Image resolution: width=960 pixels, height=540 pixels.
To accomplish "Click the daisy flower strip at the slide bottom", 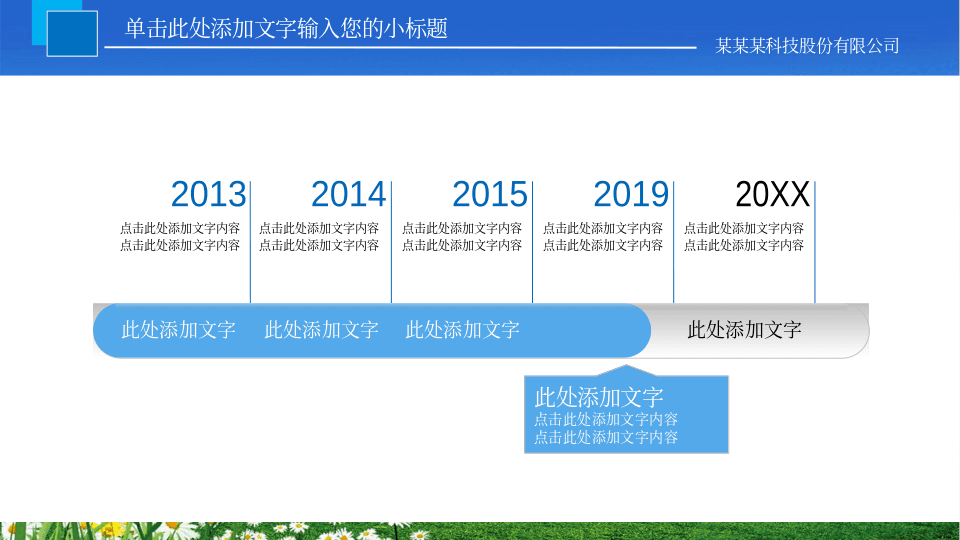I will 480,531.
